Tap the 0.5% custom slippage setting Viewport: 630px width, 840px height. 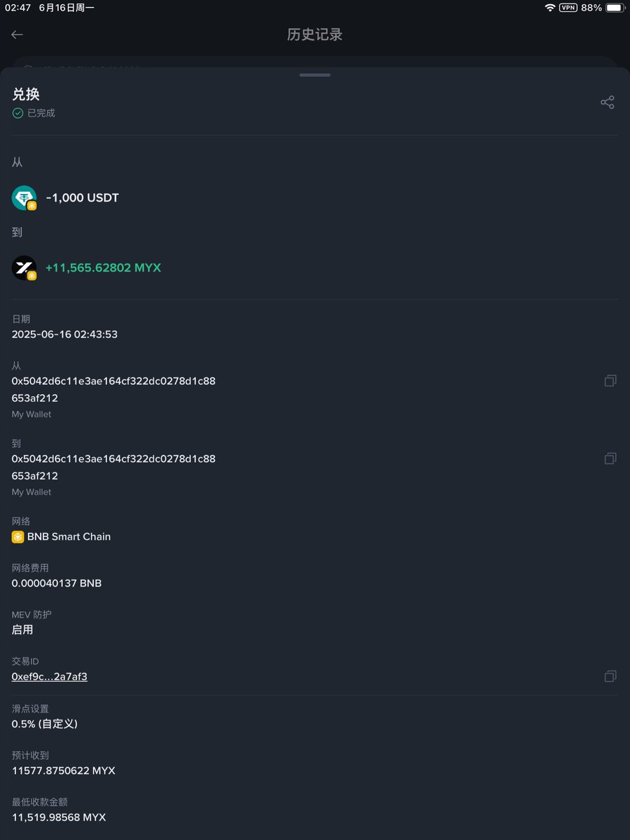[45, 724]
